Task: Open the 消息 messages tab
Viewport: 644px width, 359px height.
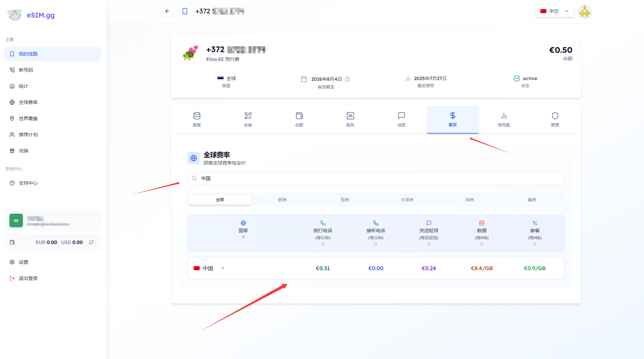Action: click(401, 119)
